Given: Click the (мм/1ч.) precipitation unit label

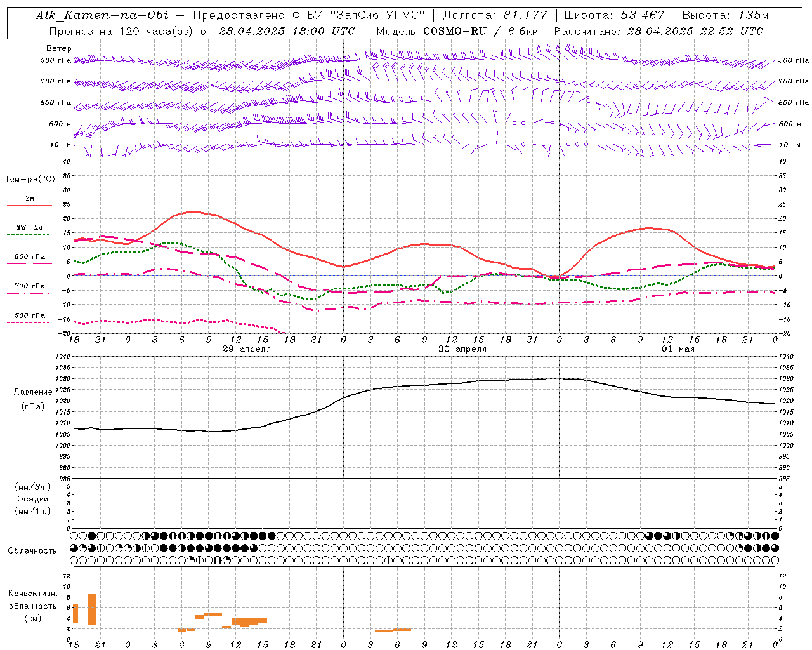Looking at the screenshot, I should coord(33,511).
